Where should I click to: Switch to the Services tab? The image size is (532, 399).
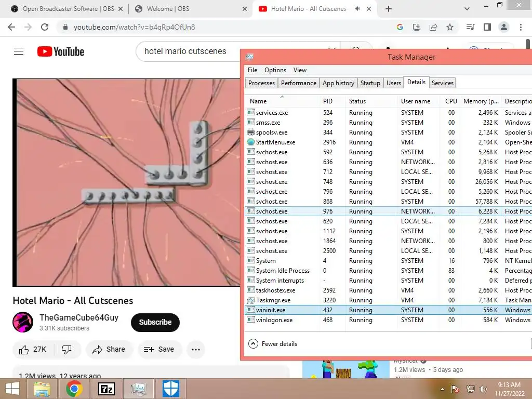pyautogui.click(x=443, y=83)
